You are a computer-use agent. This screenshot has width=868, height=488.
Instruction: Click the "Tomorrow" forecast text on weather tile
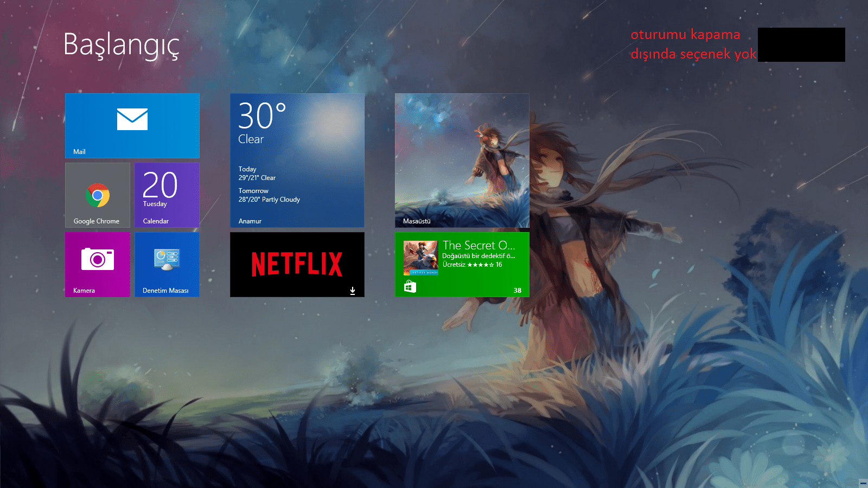coord(253,191)
